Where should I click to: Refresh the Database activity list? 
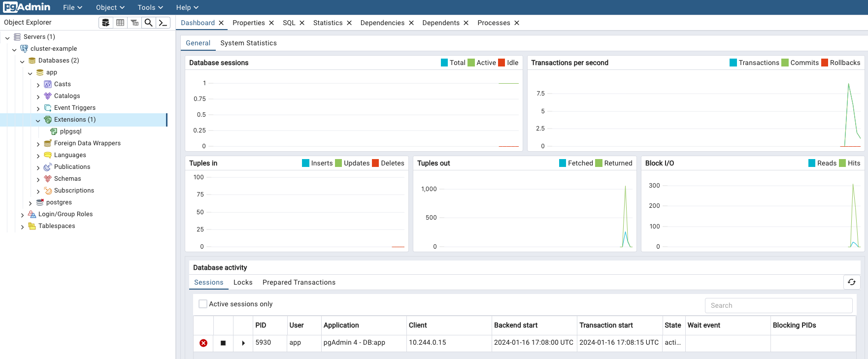pyautogui.click(x=851, y=282)
